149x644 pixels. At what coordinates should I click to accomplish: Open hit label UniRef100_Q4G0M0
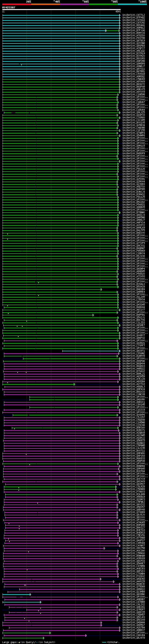tap(133, 399)
